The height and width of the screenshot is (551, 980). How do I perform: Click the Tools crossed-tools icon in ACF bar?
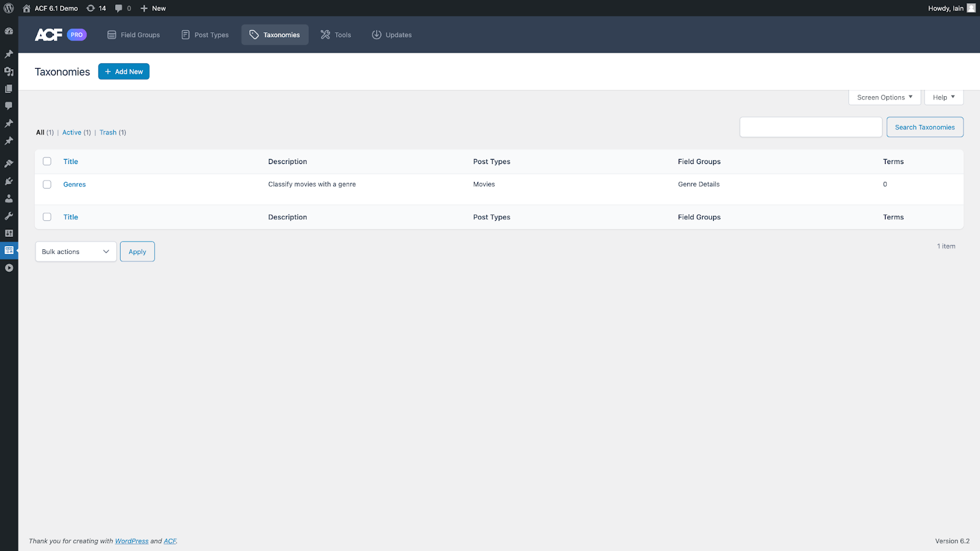(x=325, y=35)
